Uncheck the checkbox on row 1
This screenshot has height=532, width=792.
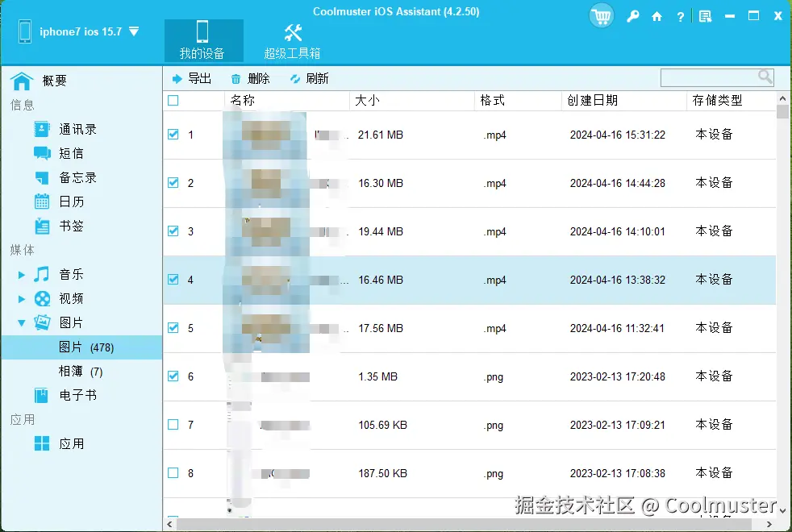(x=173, y=135)
